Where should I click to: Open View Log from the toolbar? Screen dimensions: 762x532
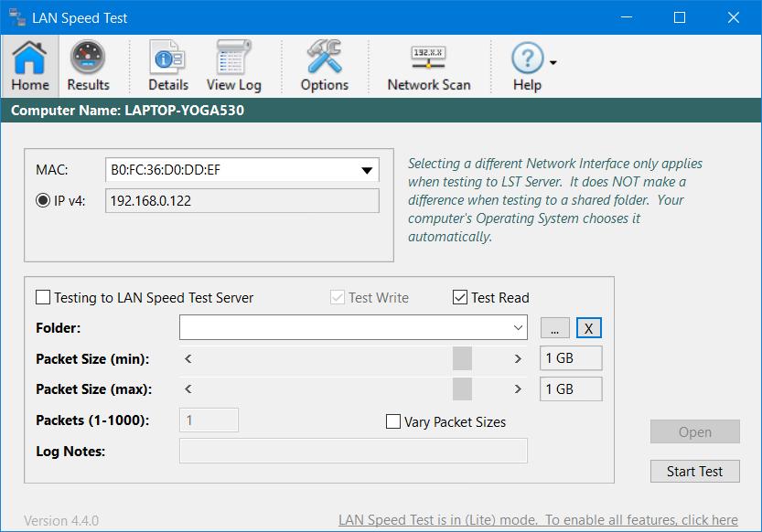234,66
